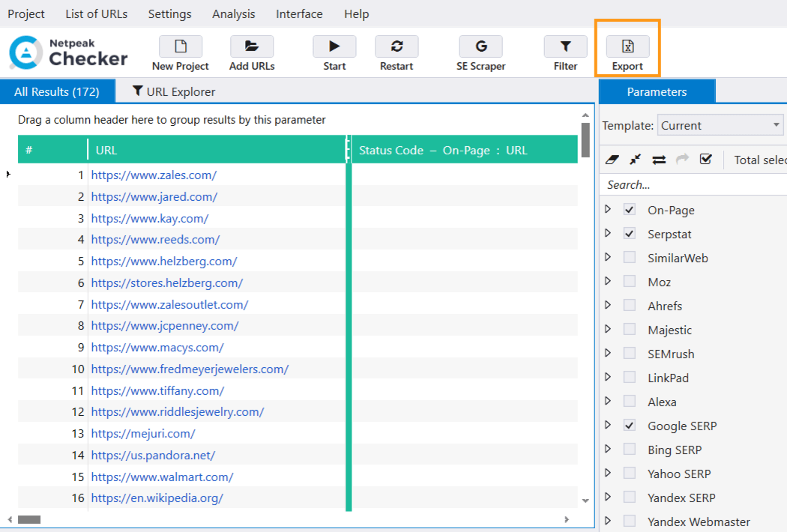Enable the Yahoo SERP checkbox
Viewport: 787px width, 532px height.
tap(630, 474)
